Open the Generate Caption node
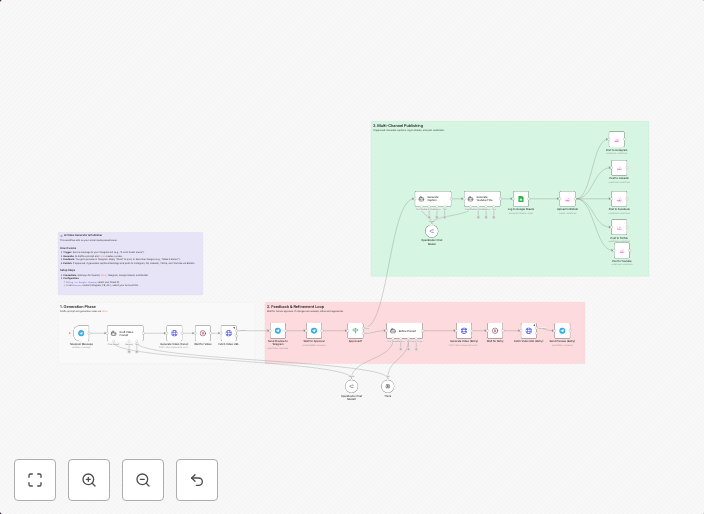 tap(433, 199)
